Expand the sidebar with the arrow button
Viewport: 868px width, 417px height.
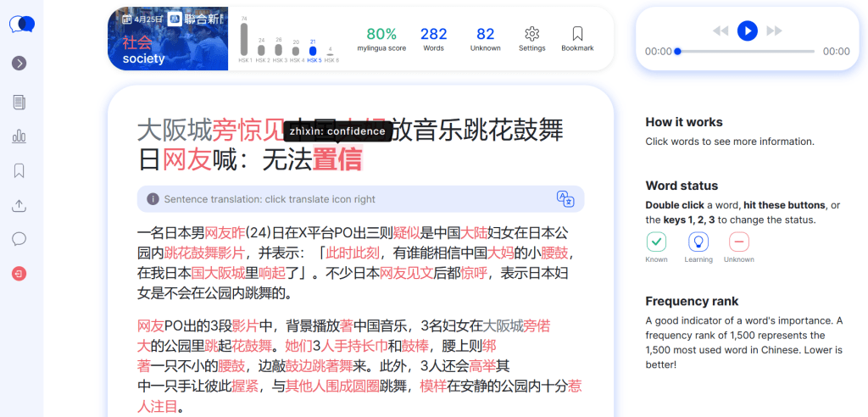(19, 63)
